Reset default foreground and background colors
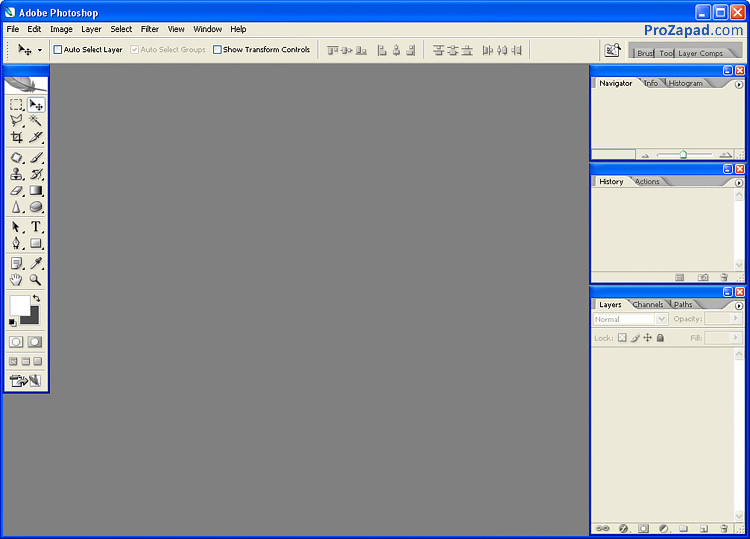 (x=12, y=323)
